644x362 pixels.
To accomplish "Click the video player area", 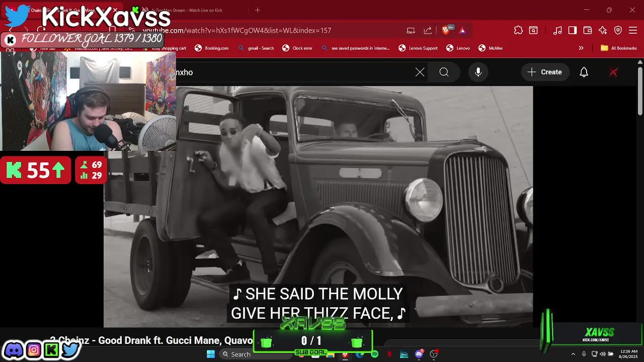I will pyautogui.click(x=318, y=206).
